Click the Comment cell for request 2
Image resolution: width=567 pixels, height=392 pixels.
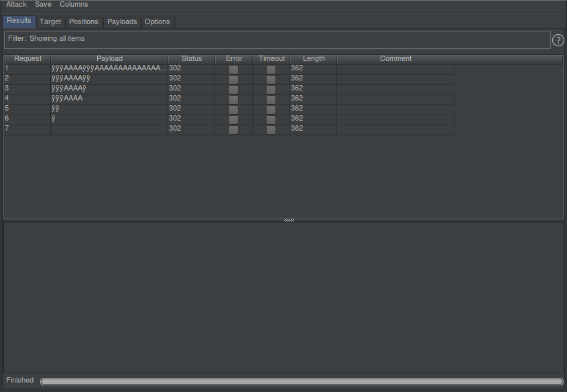click(x=395, y=78)
